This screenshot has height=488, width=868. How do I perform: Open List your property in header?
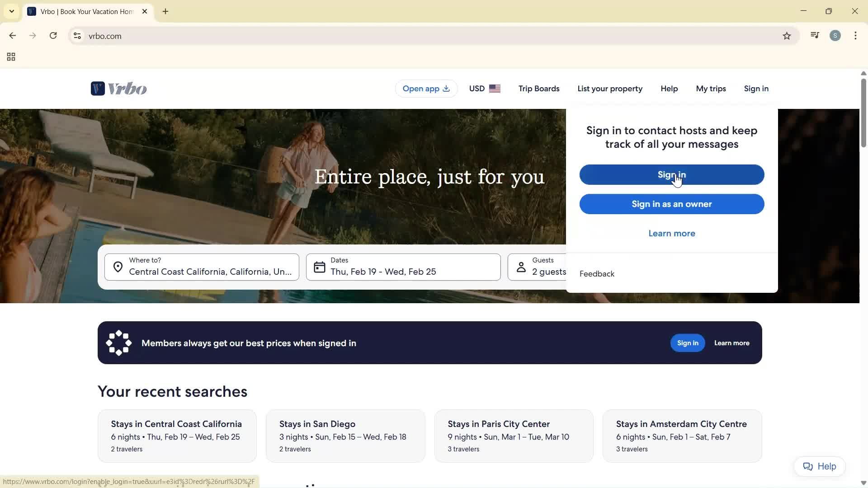(x=609, y=89)
